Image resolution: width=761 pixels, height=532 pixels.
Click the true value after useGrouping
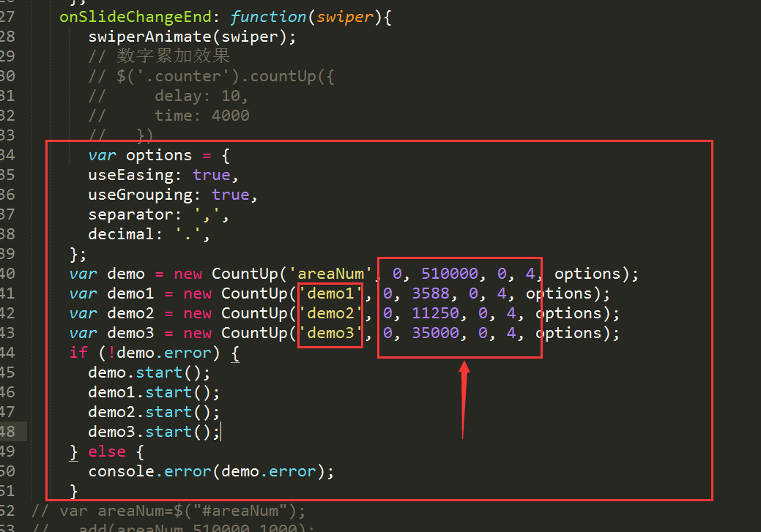click(230, 195)
